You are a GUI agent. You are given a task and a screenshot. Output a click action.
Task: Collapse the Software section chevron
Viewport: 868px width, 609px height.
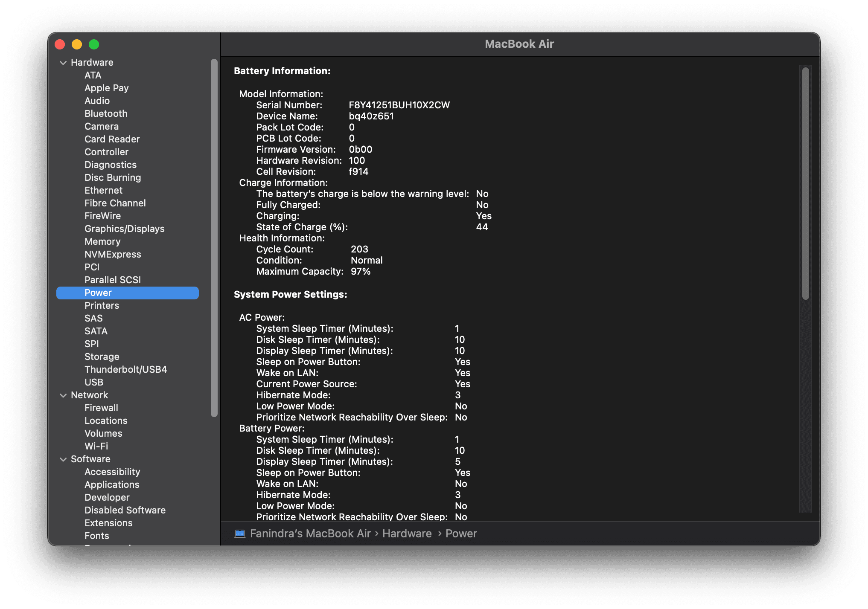pyautogui.click(x=63, y=459)
